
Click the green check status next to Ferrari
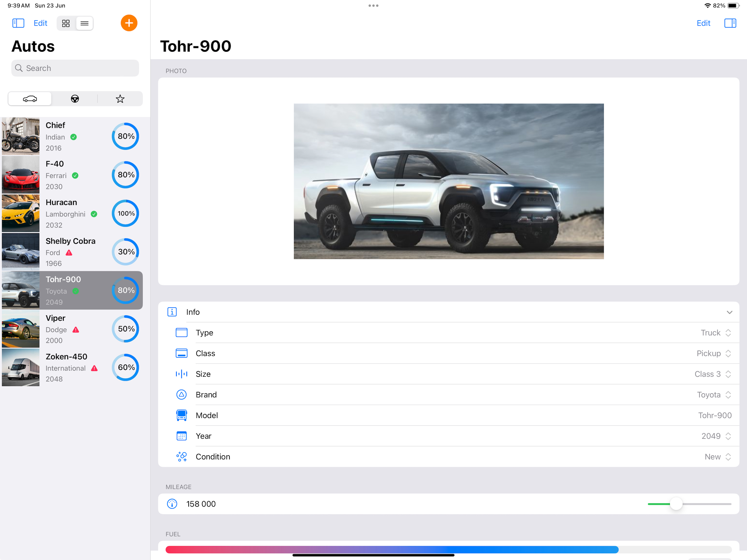[x=75, y=175]
